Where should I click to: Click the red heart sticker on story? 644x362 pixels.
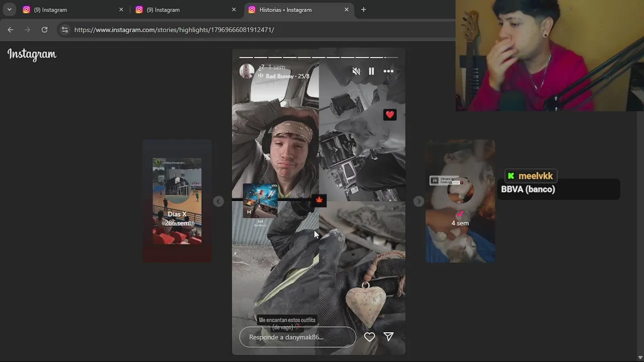click(x=390, y=115)
